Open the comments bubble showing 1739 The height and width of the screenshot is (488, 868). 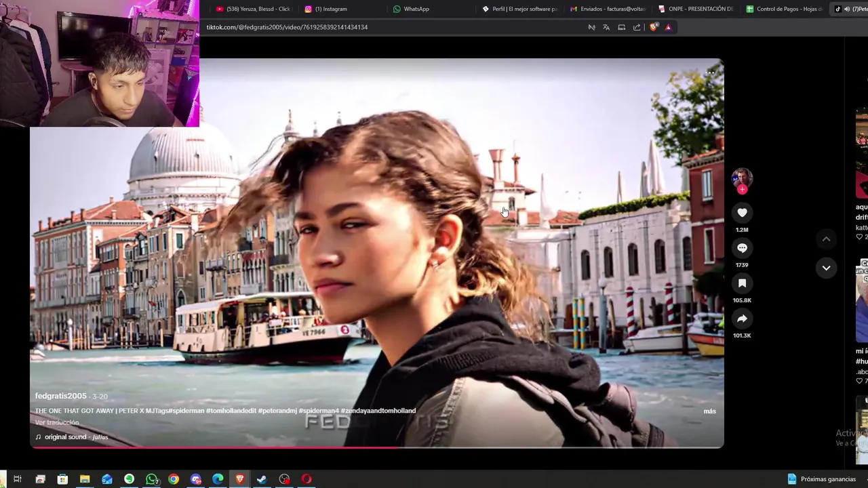(x=742, y=248)
